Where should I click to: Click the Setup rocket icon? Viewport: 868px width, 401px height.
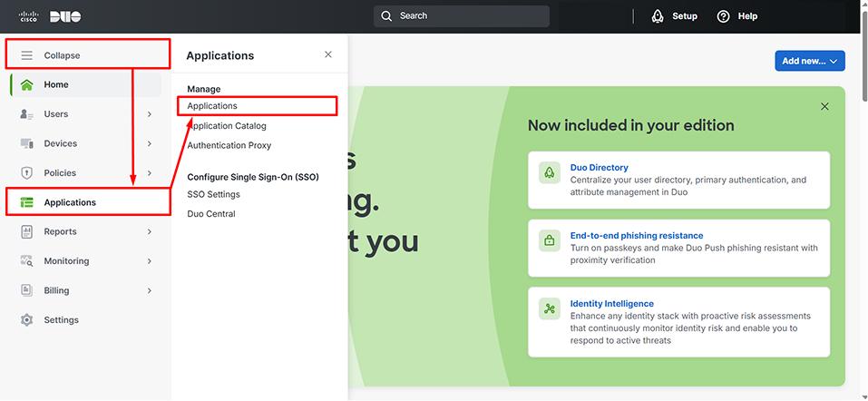coord(658,16)
